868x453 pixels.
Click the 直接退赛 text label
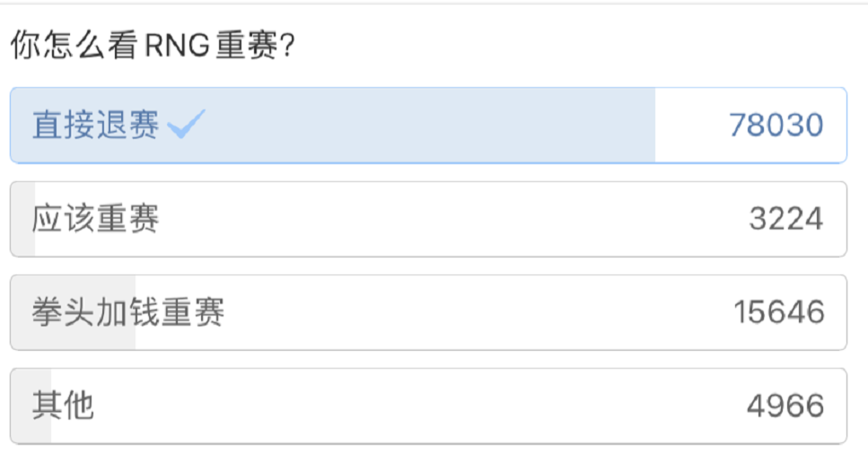tap(95, 126)
